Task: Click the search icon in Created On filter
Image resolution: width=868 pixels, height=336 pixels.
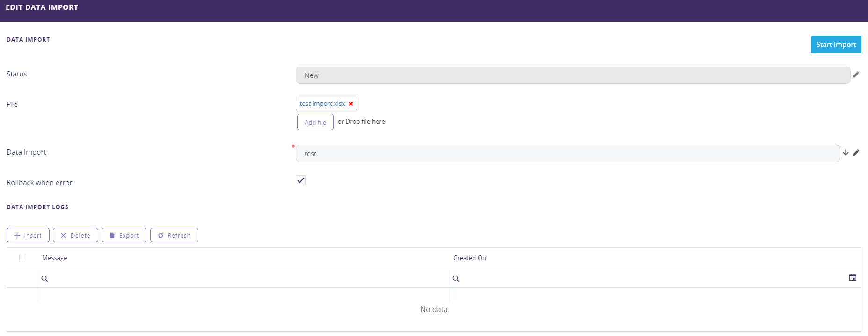Action: [x=456, y=279]
